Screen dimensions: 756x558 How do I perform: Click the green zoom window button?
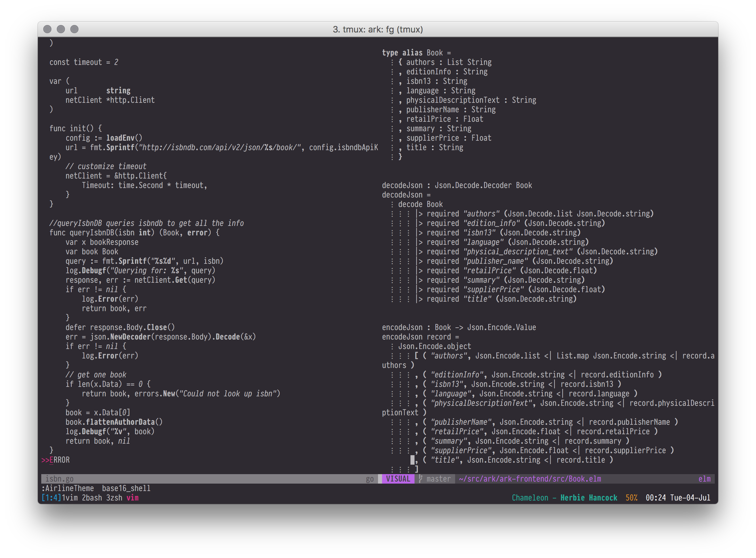pyautogui.click(x=74, y=29)
